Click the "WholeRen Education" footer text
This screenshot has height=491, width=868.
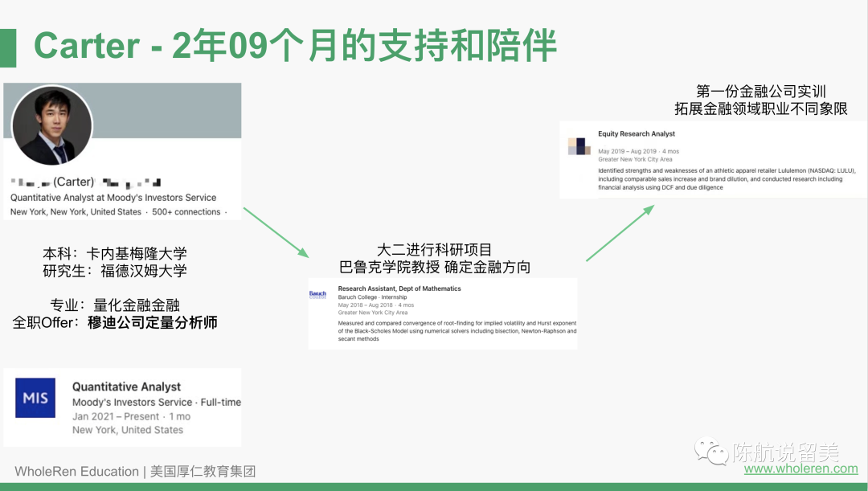pyautogui.click(x=76, y=472)
